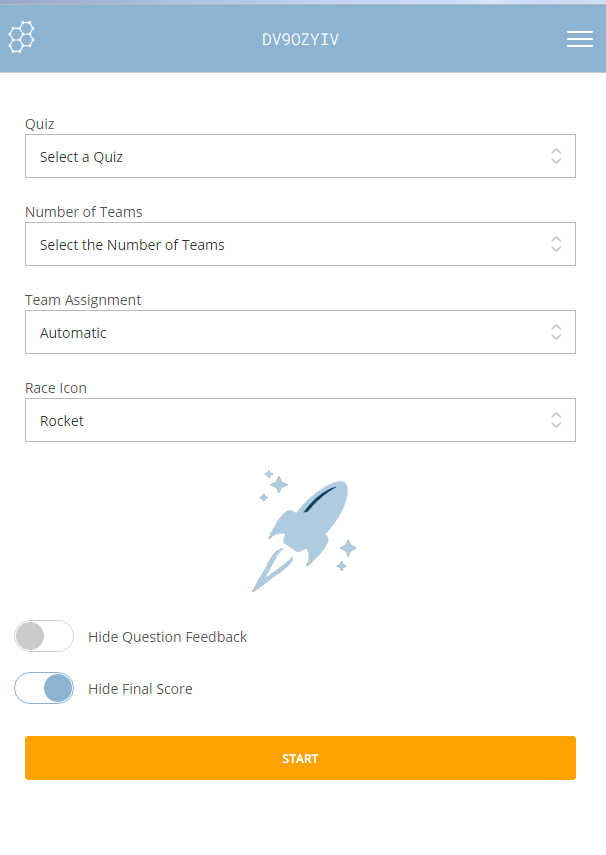
Task: Enable Hide Question Feedback toggle
Action: tap(44, 636)
